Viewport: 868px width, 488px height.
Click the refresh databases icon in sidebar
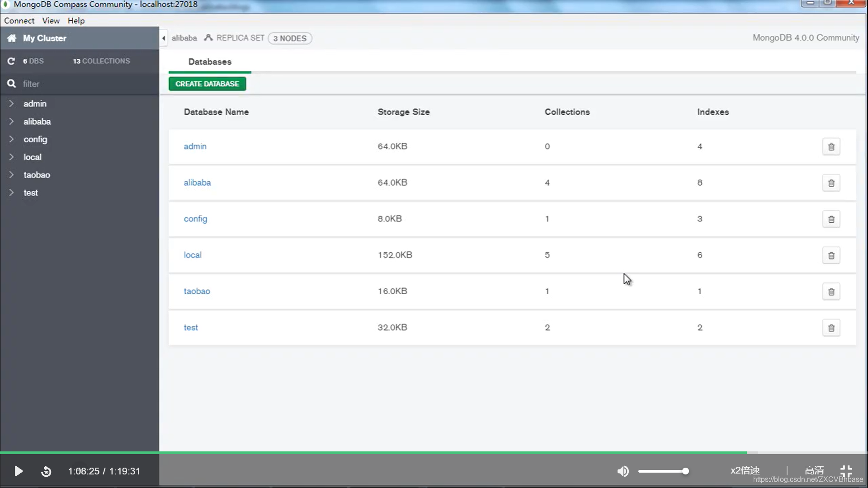point(11,61)
